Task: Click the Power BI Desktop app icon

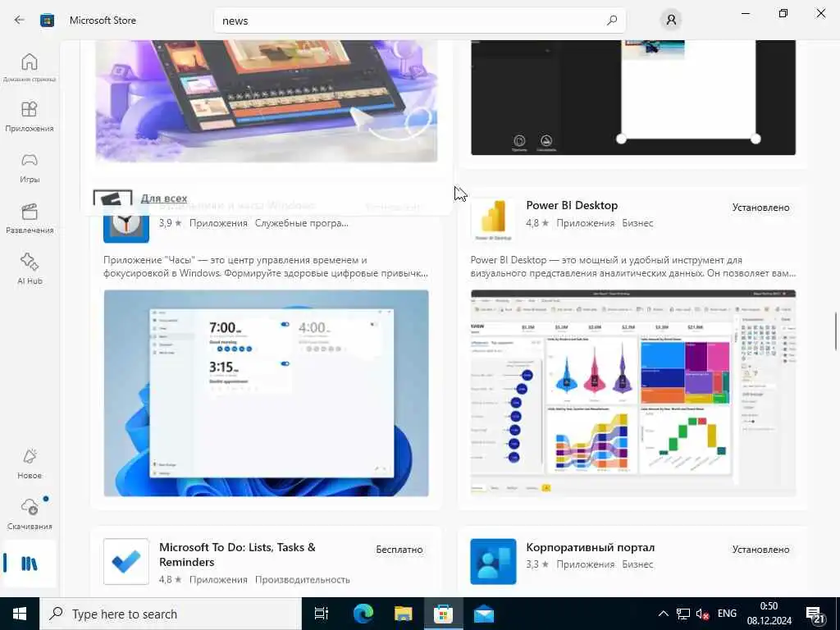Action: tap(493, 219)
